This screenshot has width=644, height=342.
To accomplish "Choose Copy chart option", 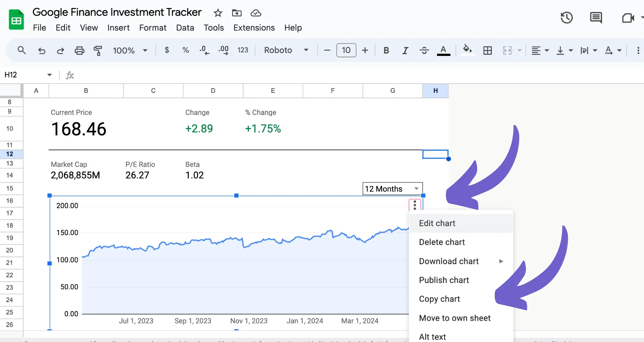I will click(x=461, y=299).
